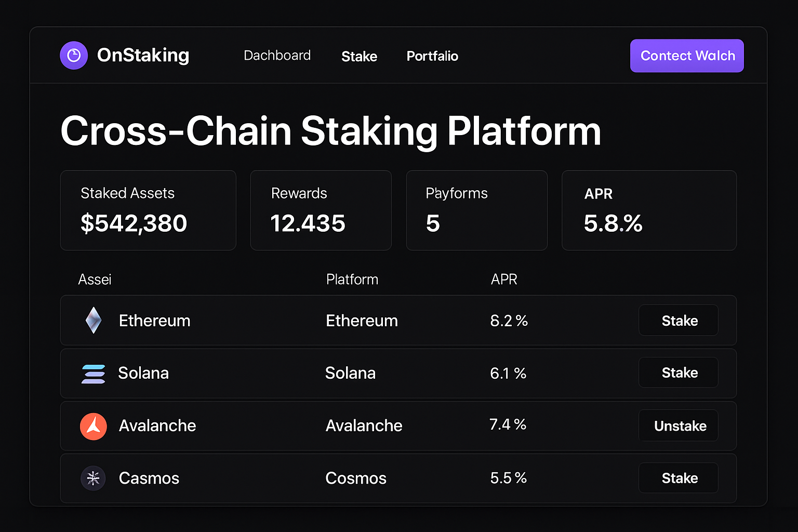The image size is (798, 532).
Task: Select the Solana table row
Action: (x=398, y=373)
